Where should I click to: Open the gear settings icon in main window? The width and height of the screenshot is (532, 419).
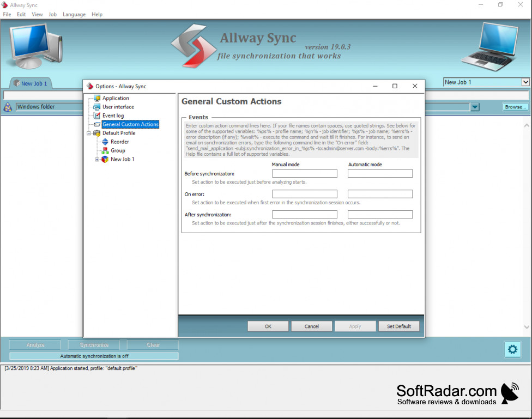coord(512,349)
